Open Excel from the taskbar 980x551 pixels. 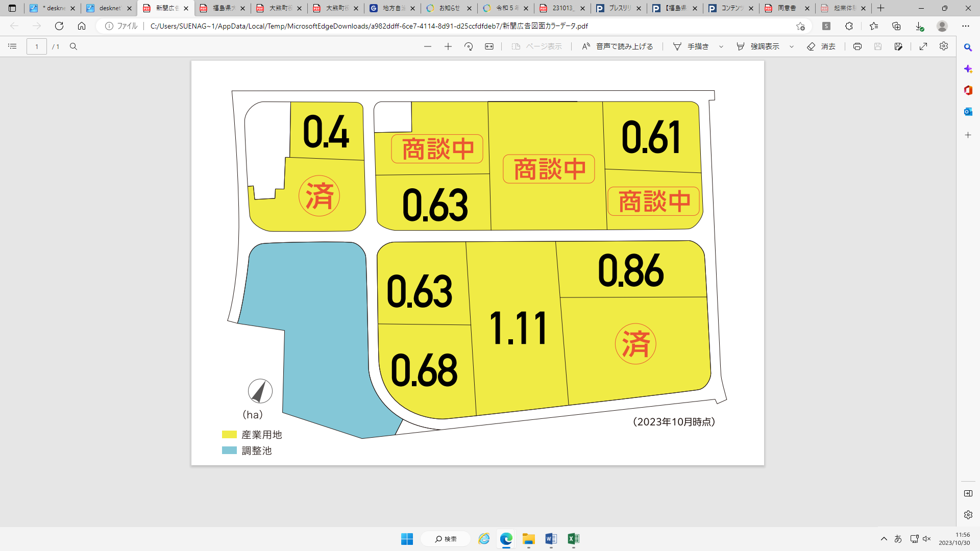point(573,539)
